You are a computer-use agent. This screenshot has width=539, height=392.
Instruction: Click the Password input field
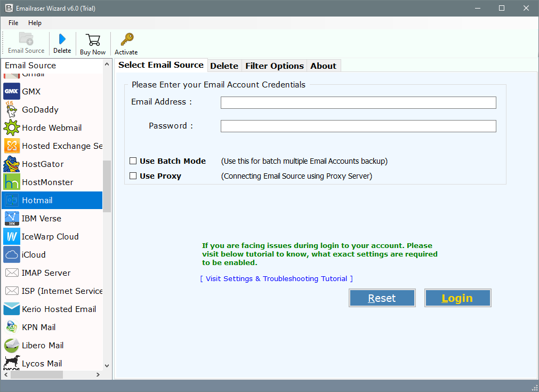click(x=358, y=126)
